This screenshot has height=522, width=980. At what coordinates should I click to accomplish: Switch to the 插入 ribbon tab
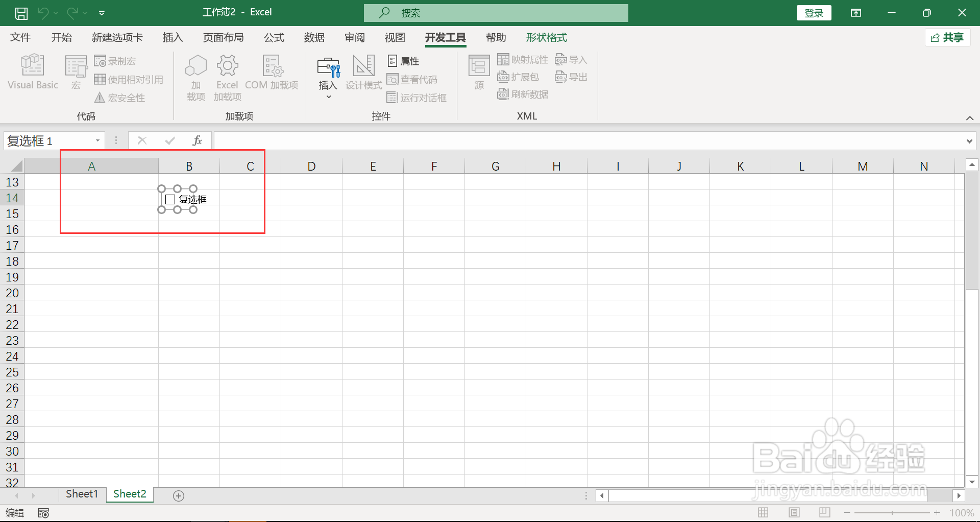pos(173,37)
